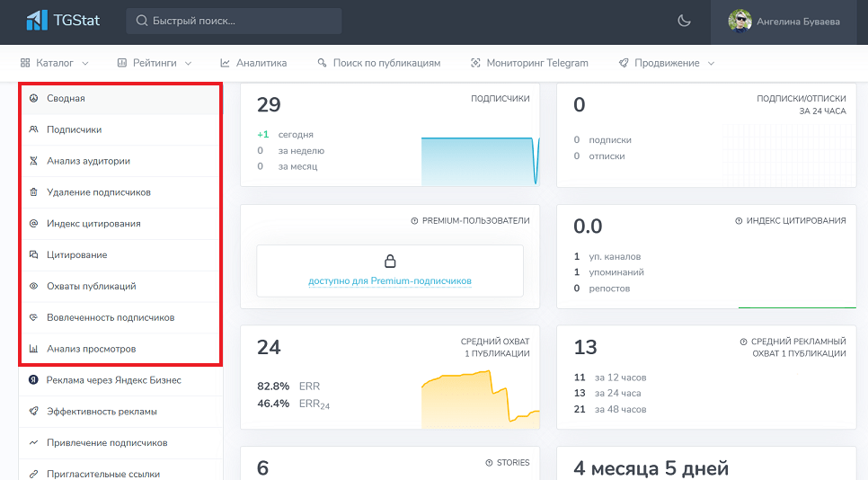Click the Анализ просмотров bar chart icon
This screenshot has height=480, width=868.
33,349
